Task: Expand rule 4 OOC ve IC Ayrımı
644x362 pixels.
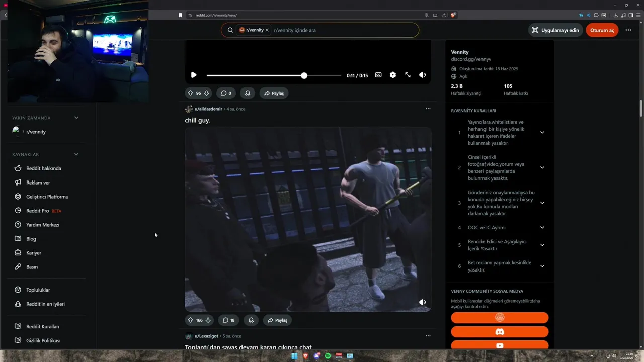Action: coord(542,227)
